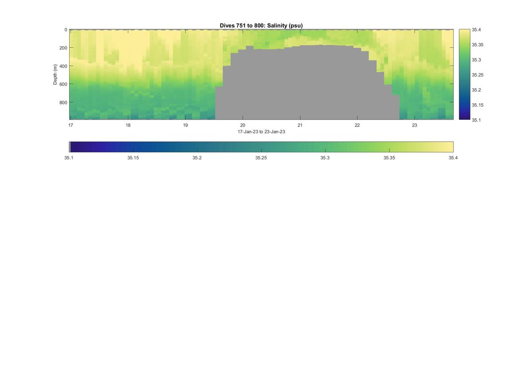The image size is (532, 392).
Task: Select the x-axis tick label "21"
Action: pos(300,125)
